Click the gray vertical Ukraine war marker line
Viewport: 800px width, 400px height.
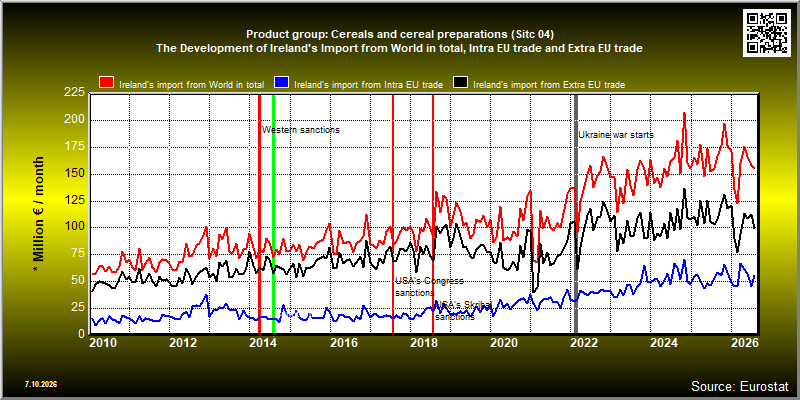click(x=576, y=214)
